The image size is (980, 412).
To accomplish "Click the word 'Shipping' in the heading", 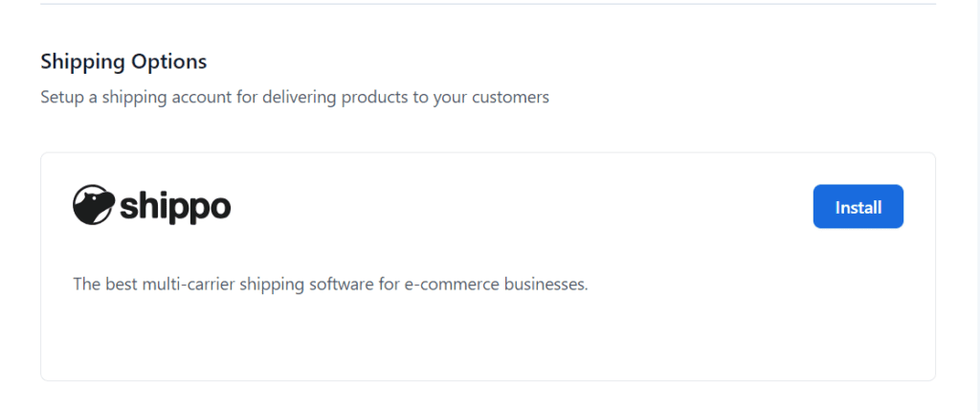I will tap(80, 62).
